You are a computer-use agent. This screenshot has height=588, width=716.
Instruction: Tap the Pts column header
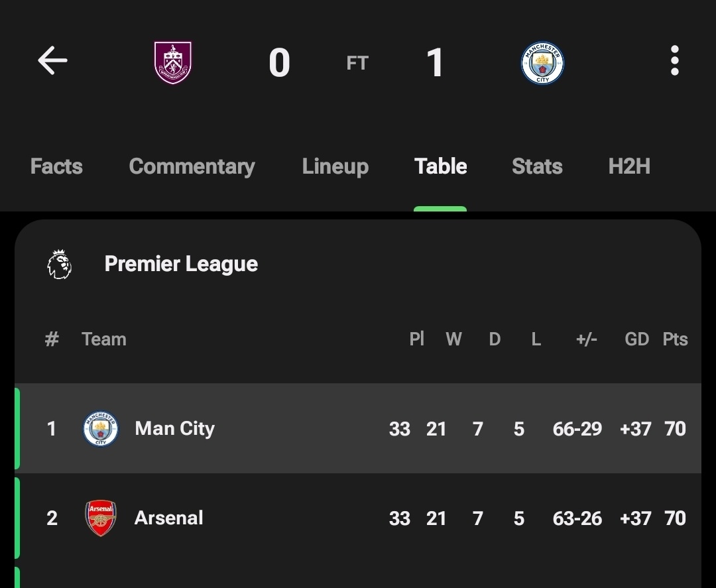tap(675, 339)
